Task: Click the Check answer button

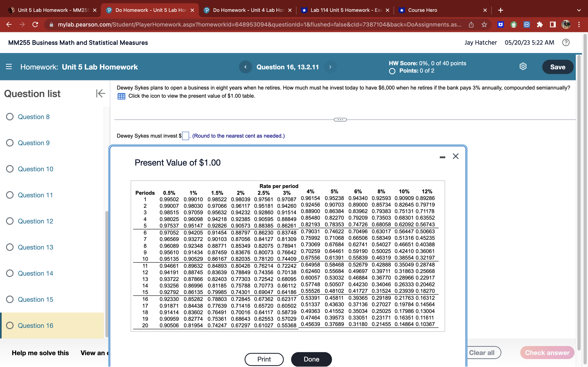Action: 547,353
